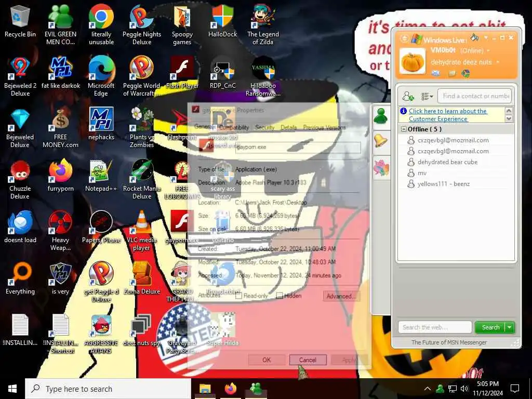532x399 pixels.
Task: Select Peggle World of Warcraft icon
Action: (x=142, y=76)
